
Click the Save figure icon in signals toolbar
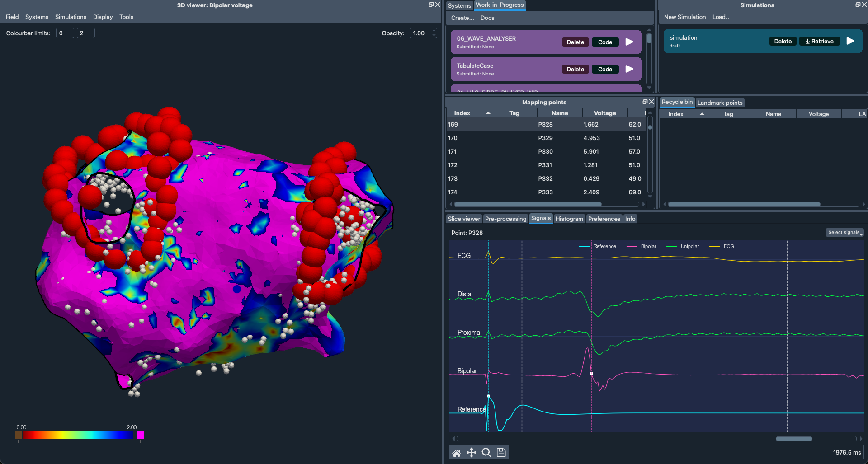pos(501,453)
